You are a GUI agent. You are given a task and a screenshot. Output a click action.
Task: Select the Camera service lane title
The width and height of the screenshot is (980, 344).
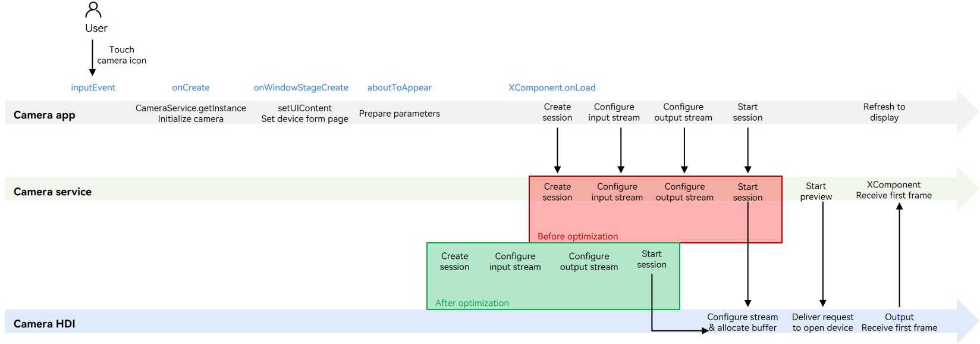(x=52, y=192)
